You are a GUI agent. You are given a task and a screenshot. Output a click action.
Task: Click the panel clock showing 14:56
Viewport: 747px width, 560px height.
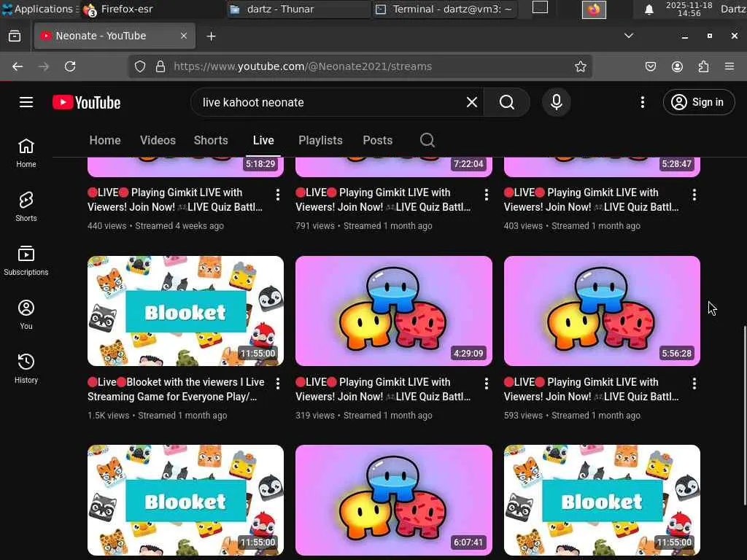pos(689,9)
